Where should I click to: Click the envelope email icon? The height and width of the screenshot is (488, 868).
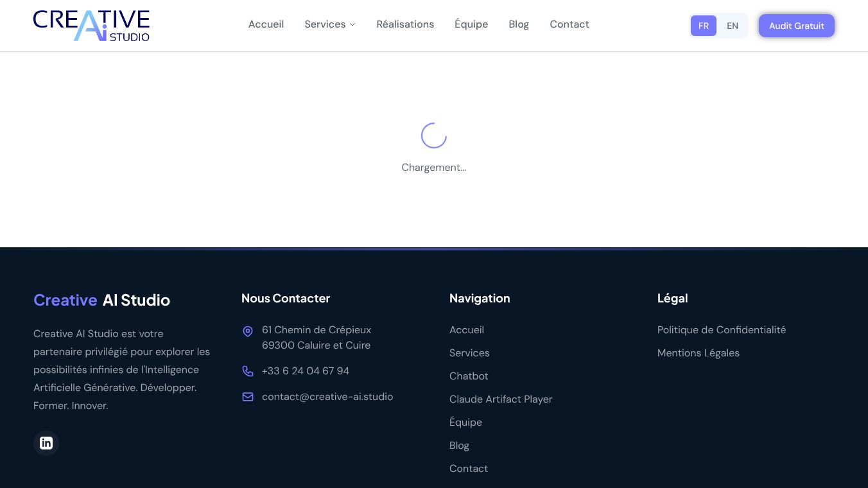[248, 397]
